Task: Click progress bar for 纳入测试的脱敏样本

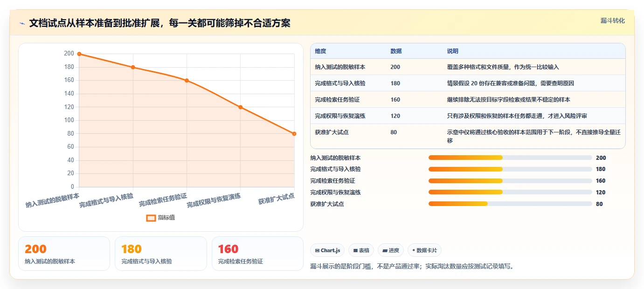Action: (x=510, y=158)
